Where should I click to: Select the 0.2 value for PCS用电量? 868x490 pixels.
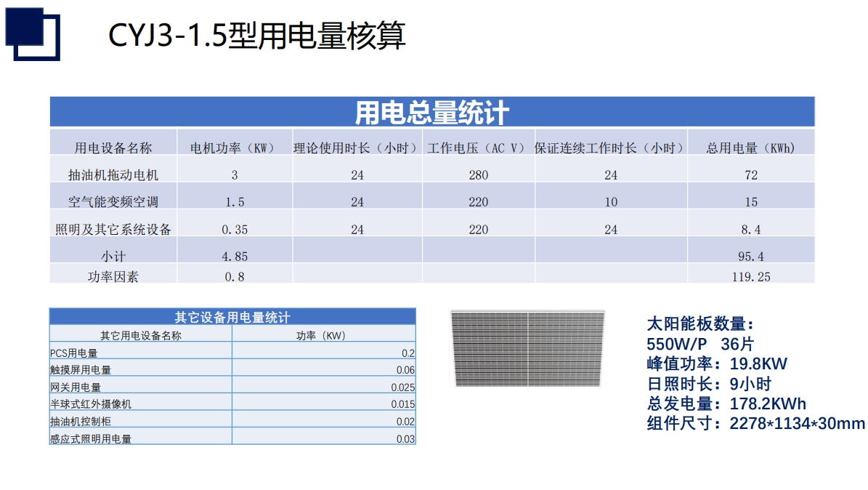pos(408,353)
